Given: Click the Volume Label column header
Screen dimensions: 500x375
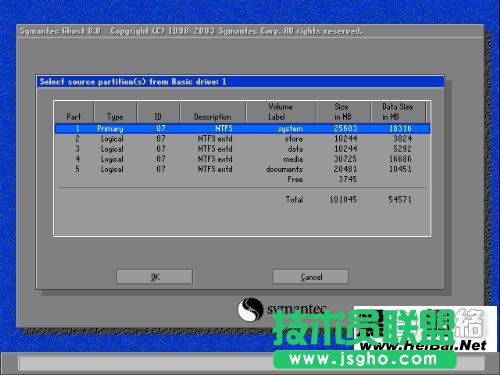Looking at the screenshot, I should (281, 112).
